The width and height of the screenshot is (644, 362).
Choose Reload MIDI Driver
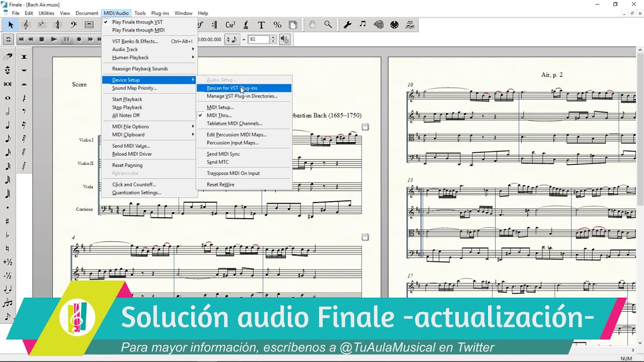pos(149,154)
